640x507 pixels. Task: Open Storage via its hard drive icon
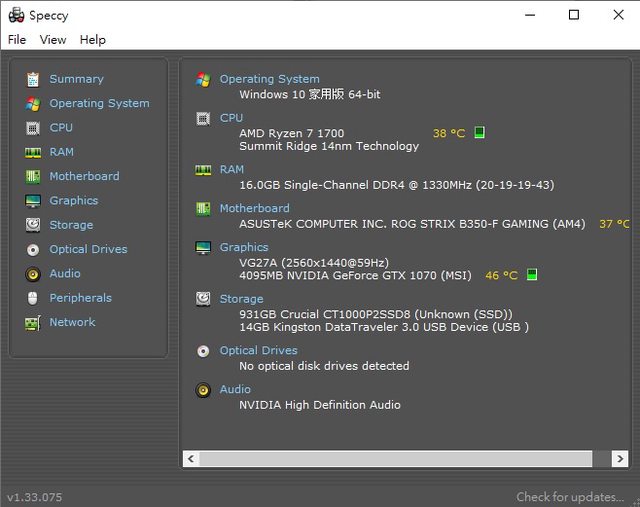(33, 225)
